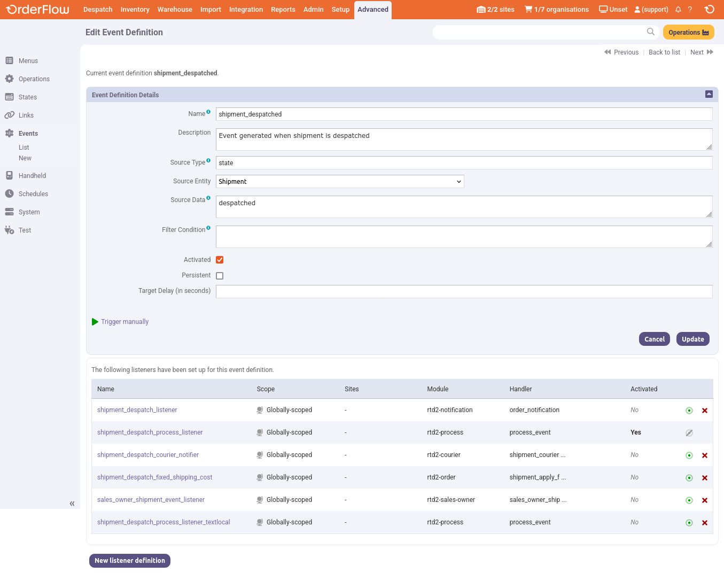Viewport: 724px width, 588px height.
Task: Click into the Target Delay input field
Action: pyautogui.click(x=464, y=291)
